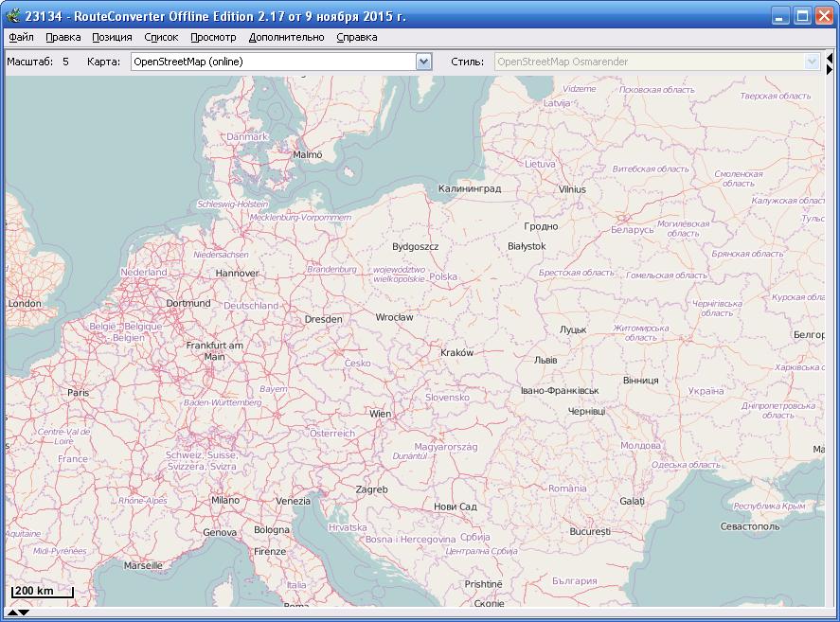The image size is (840, 622).
Task: Expand the Карта map source dropdown arrow
Action: (423, 62)
